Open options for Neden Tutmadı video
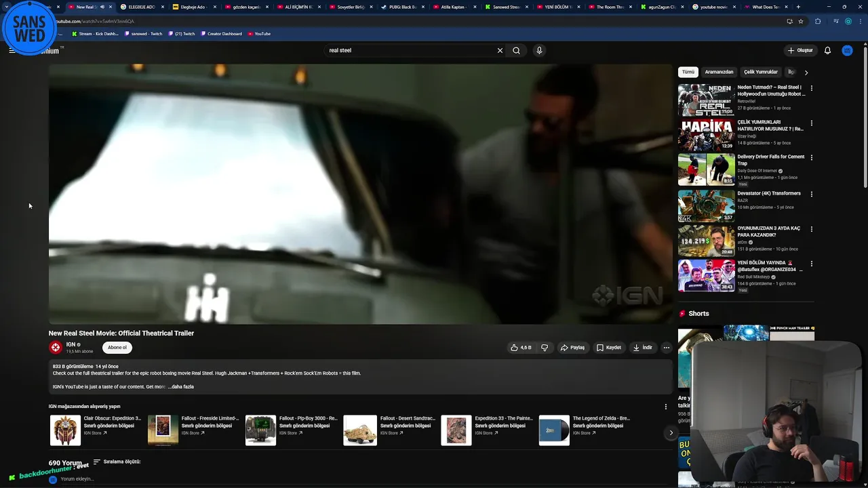The width and height of the screenshot is (868, 488). pyautogui.click(x=811, y=88)
